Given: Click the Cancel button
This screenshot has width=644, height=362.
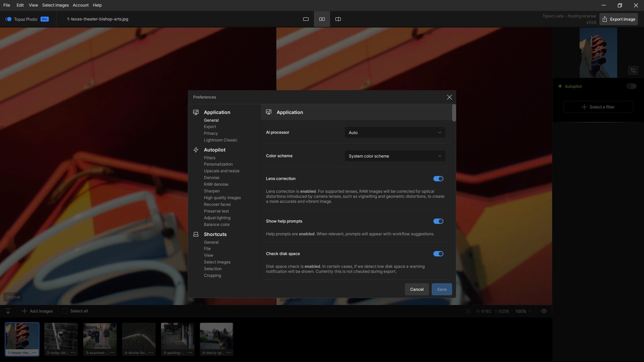Looking at the screenshot, I should pyautogui.click(x=417, y=289).
